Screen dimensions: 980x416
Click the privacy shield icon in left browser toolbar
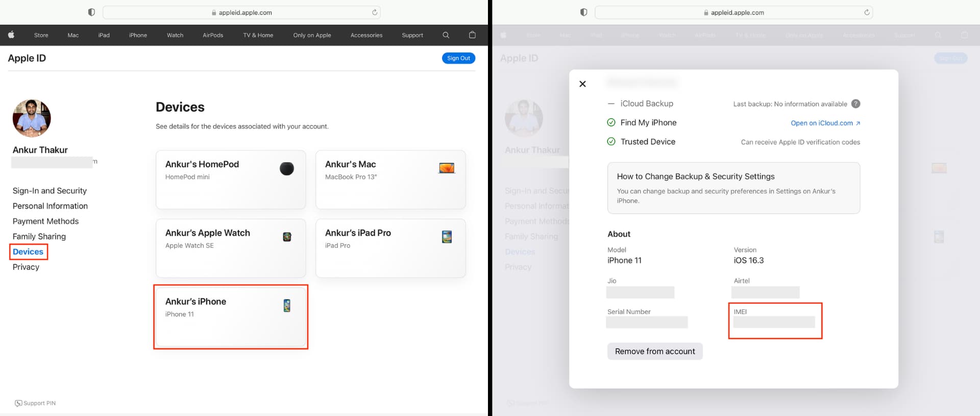click(91, 12)
